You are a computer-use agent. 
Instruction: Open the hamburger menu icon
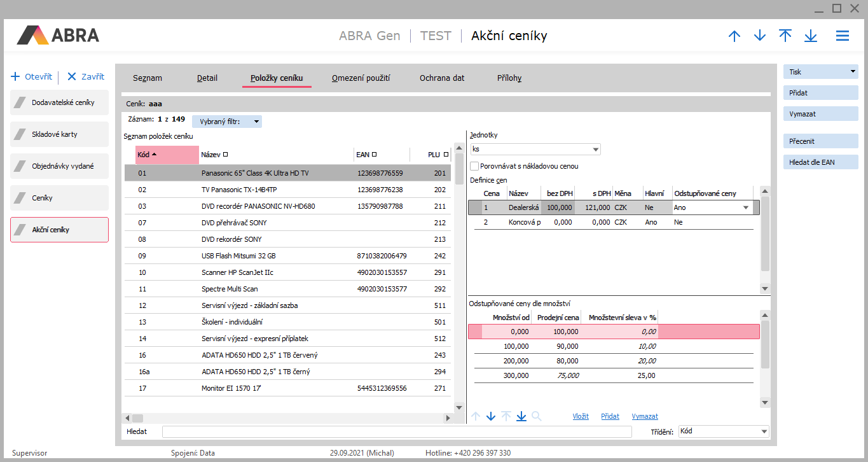pyautogui.click(x=843, y=36)
